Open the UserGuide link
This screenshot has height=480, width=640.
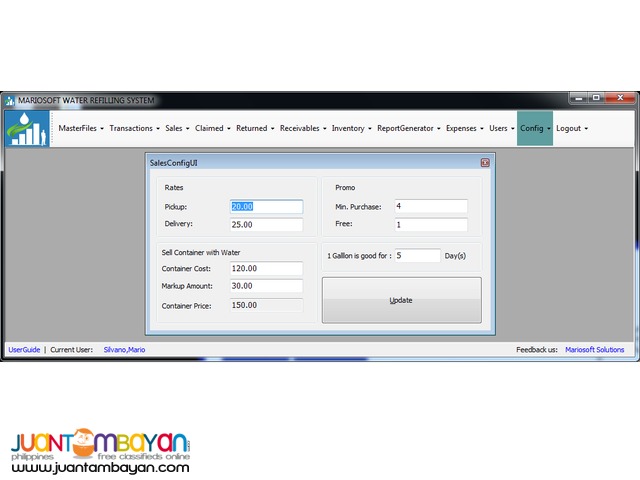(x=24, y=350)
